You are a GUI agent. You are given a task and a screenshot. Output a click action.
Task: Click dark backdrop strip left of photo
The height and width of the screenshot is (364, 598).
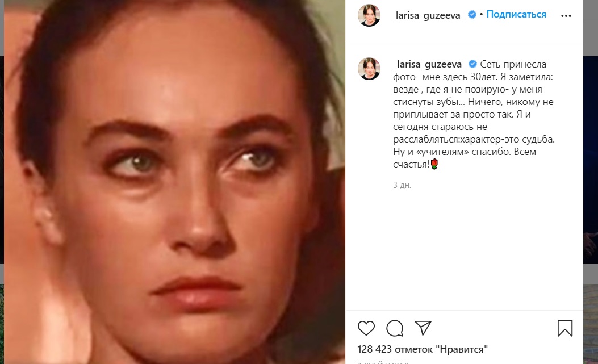(2, 160)
